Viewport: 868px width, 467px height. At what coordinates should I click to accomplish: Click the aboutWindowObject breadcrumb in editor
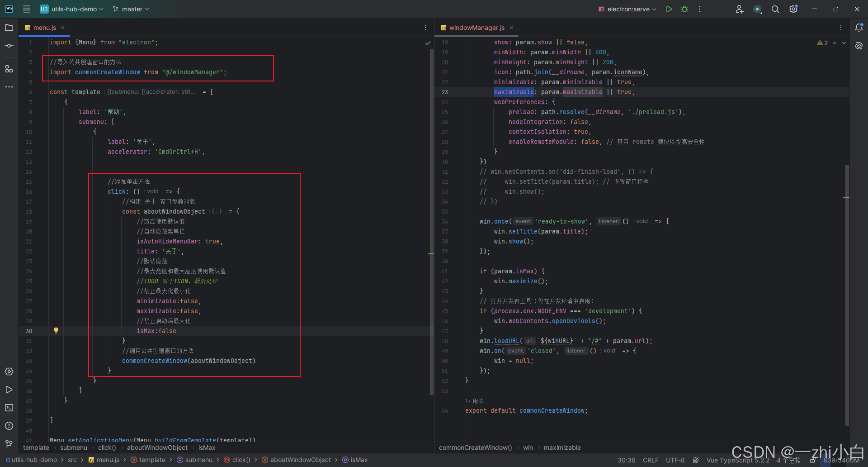tap(157, 448)
